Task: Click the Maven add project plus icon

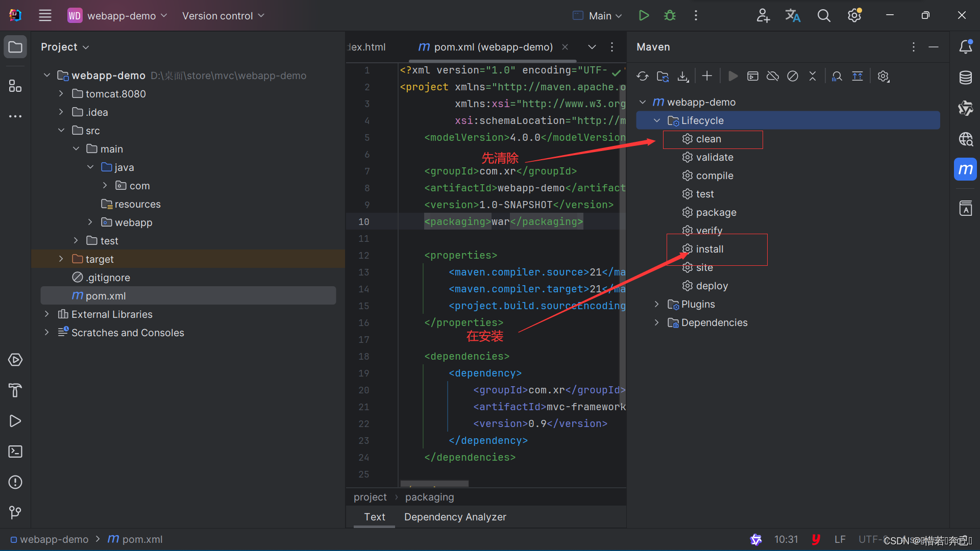Action: tap(707, 76)
